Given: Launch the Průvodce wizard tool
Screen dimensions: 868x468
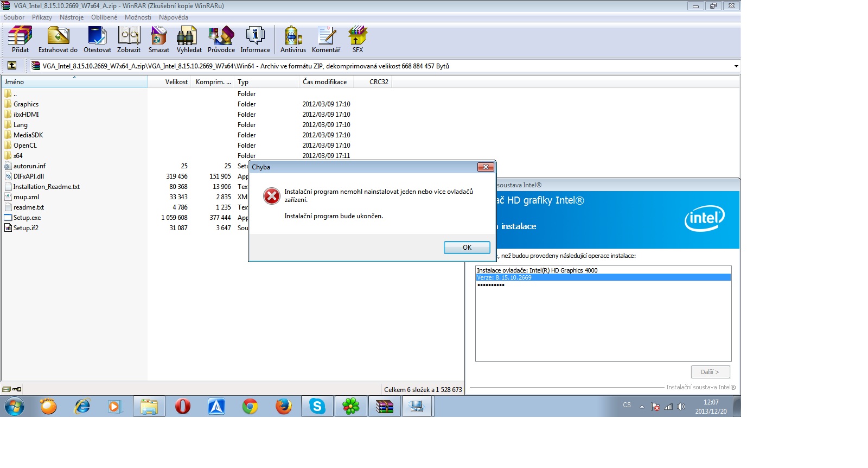Looking at the screenshot, I should [x=221, y=40].
